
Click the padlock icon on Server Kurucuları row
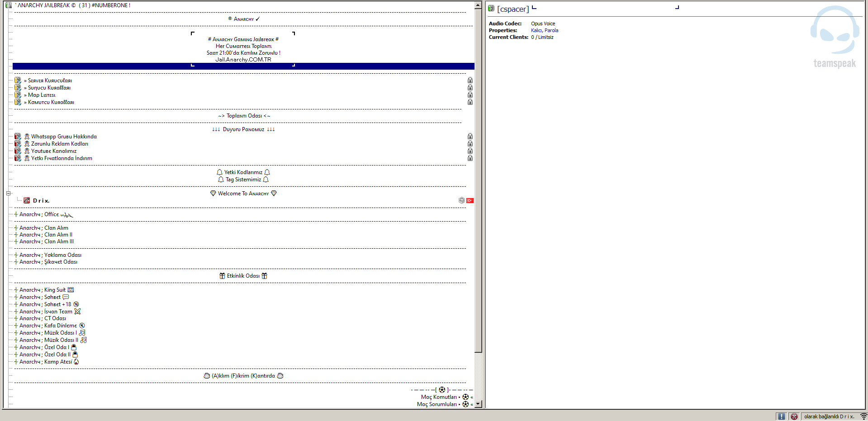(470, 80)
